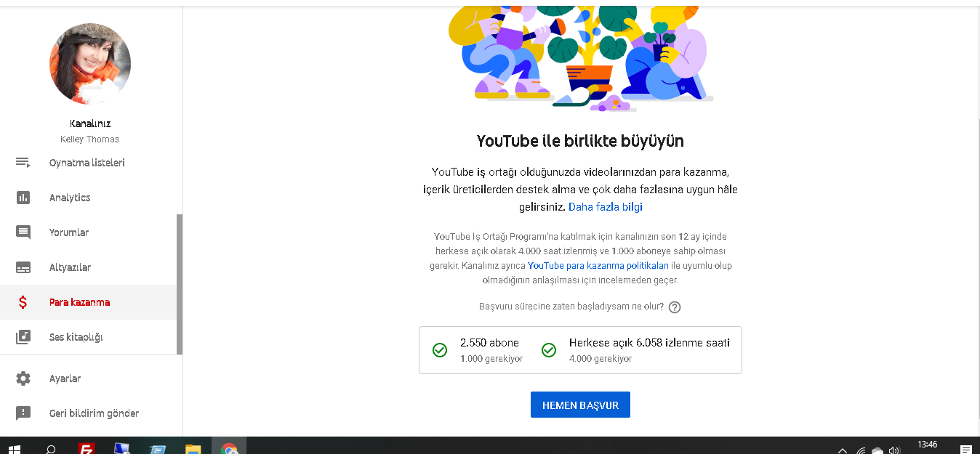This screenshot has height=454, width=980.
Task: Open the Yorumlar comments icon
Action: click(x=23, y=232)
